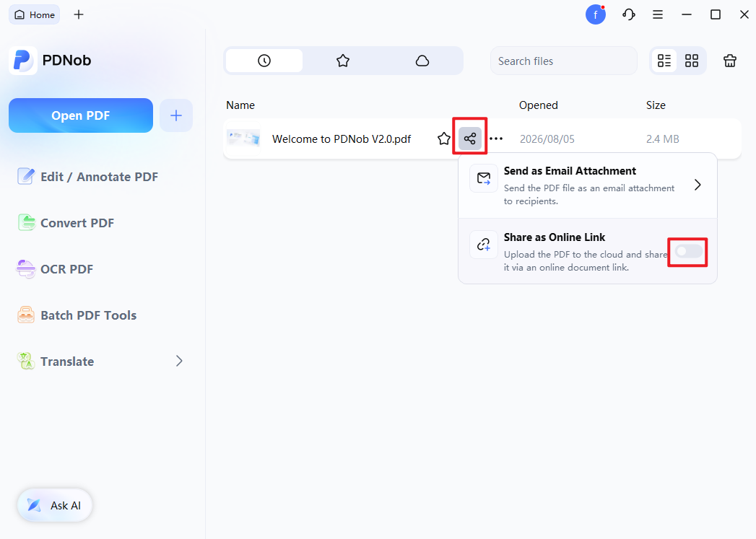756x539 pixels.
Task: Expand the email attachment arrow
Action: click(698, 185)
